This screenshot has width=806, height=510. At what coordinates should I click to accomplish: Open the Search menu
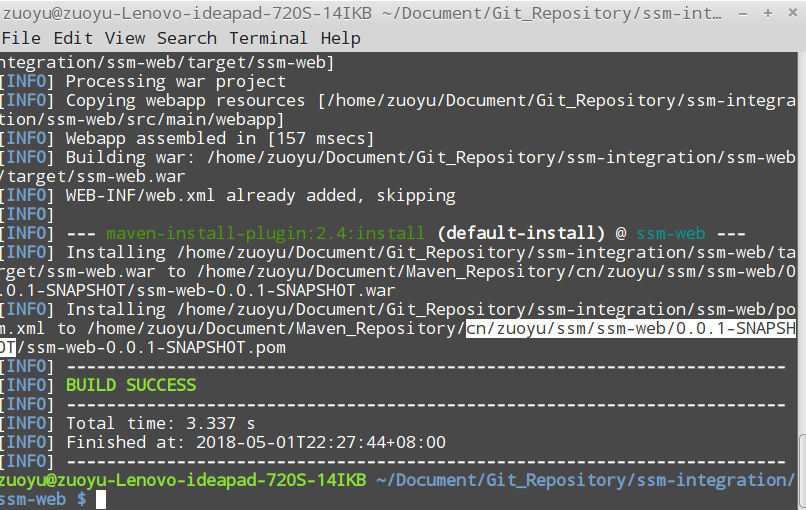187,38
